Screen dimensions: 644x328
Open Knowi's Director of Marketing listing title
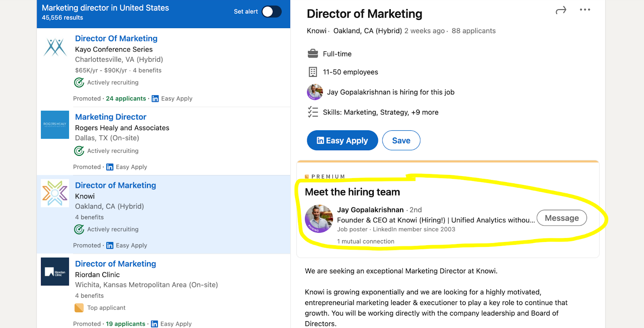click(116, 185)
